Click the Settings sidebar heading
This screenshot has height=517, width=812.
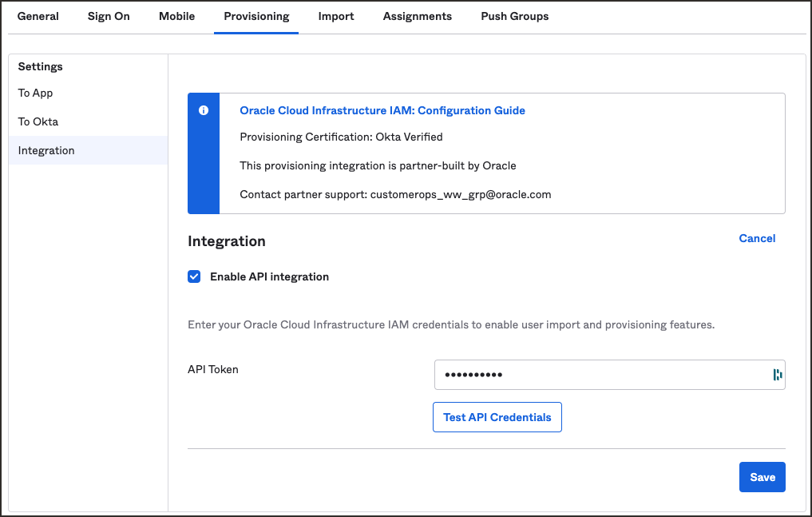tap(40, 66)
